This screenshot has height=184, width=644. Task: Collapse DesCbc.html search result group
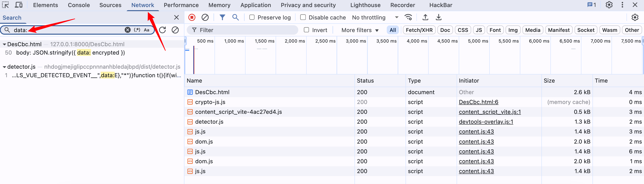click(4, 44)
